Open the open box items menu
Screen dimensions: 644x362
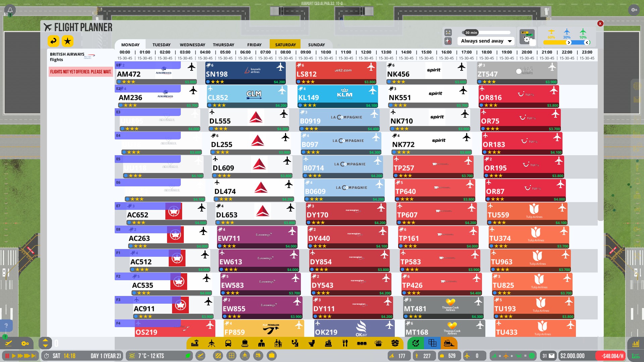pos(395,343)
